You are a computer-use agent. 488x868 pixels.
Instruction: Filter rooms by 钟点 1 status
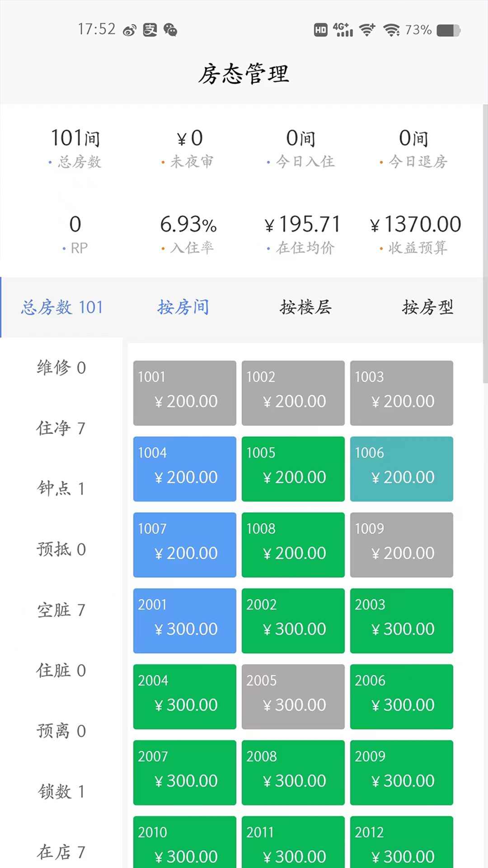pos(61,489)
